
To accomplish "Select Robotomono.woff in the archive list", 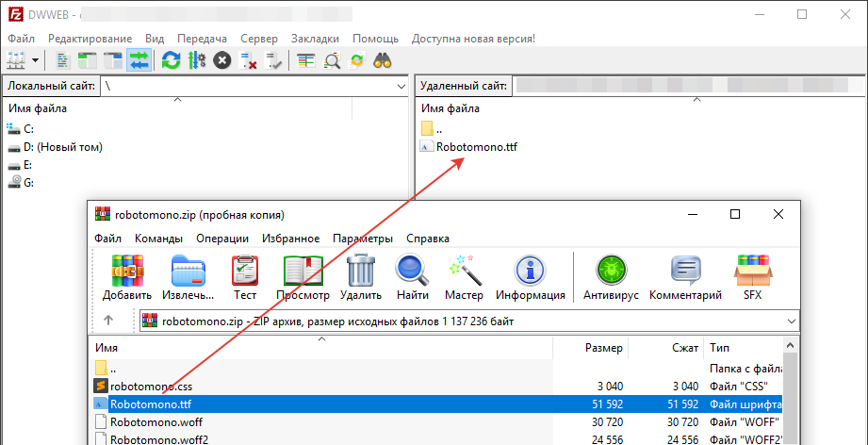I will point(156,421).
